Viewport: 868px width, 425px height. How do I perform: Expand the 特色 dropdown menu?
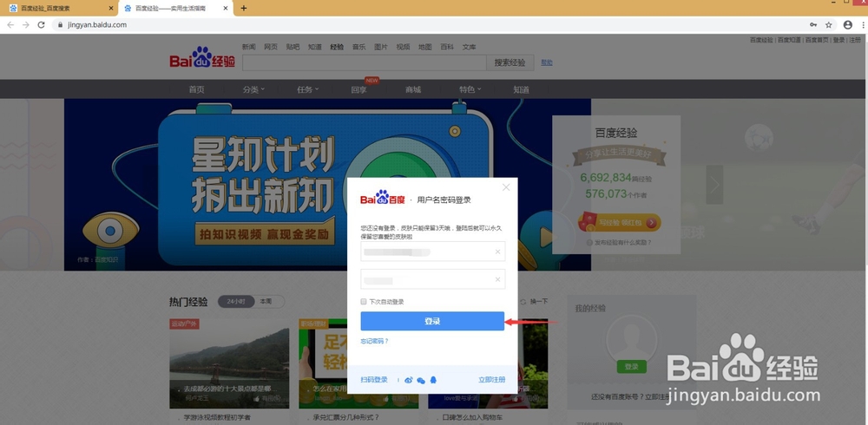pos(470,89)
